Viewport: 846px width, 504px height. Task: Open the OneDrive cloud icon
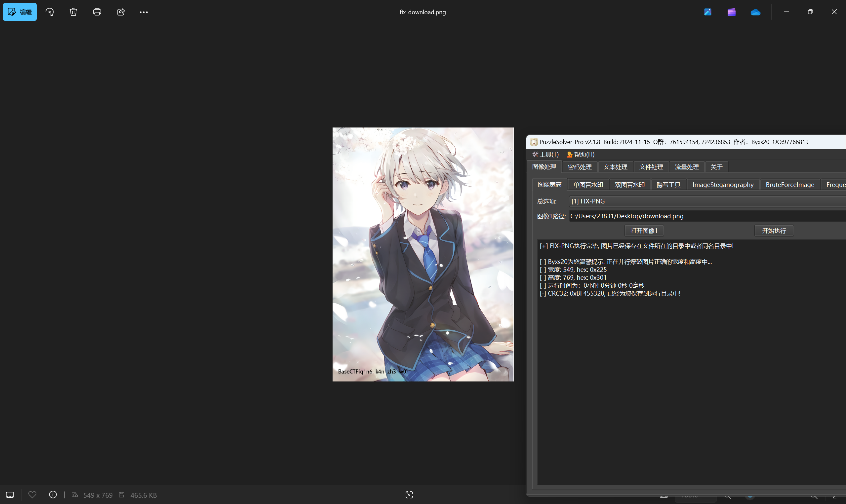click(755, 12)
